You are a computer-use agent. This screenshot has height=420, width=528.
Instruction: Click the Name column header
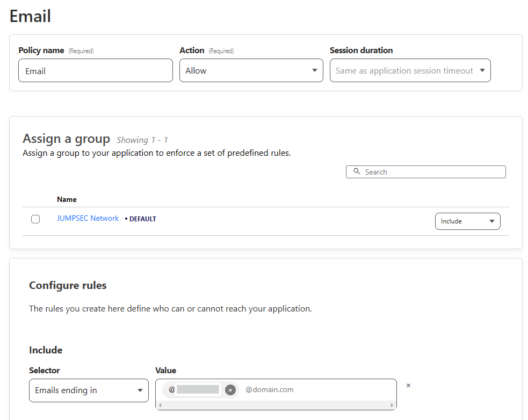tap(67, 199)
